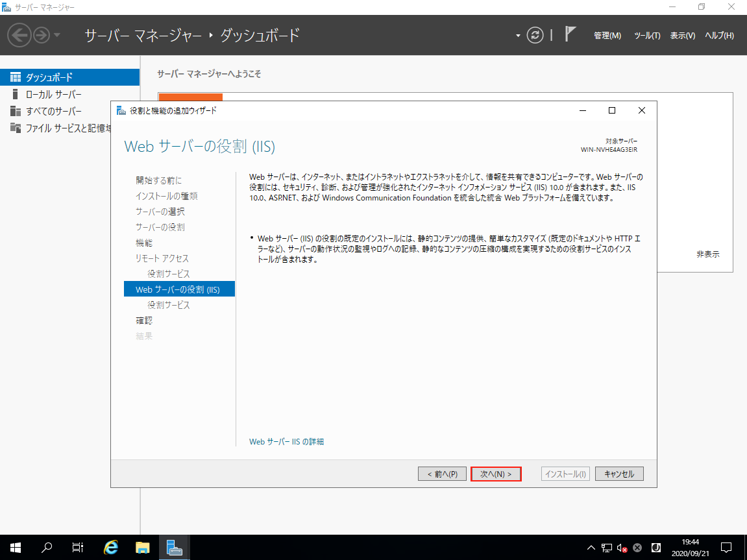Go to 開始する前に wizard step
The width and height of the screenshot is (747, 560).
click(158, 180)
